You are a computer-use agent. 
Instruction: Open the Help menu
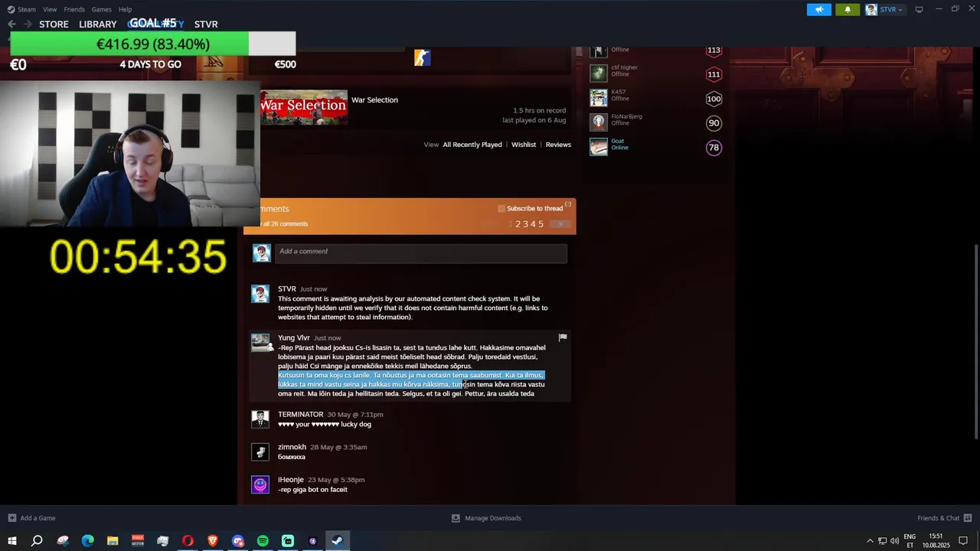[126, 9]
